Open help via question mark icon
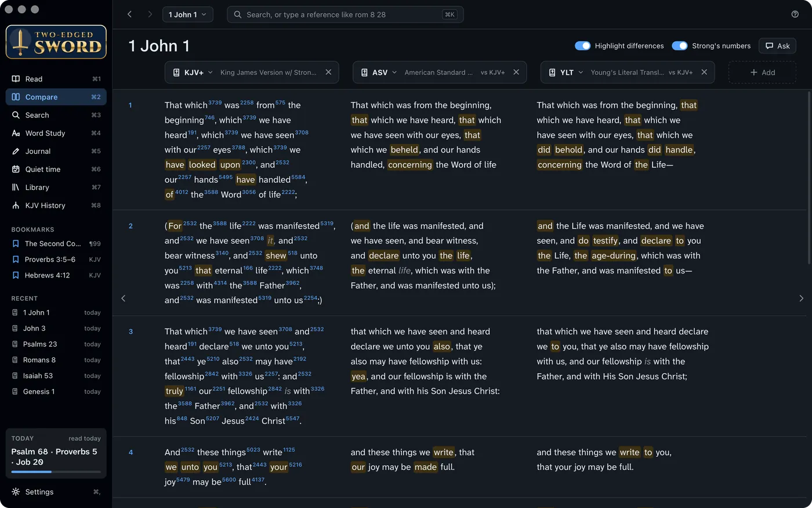 tap(795, 15)
